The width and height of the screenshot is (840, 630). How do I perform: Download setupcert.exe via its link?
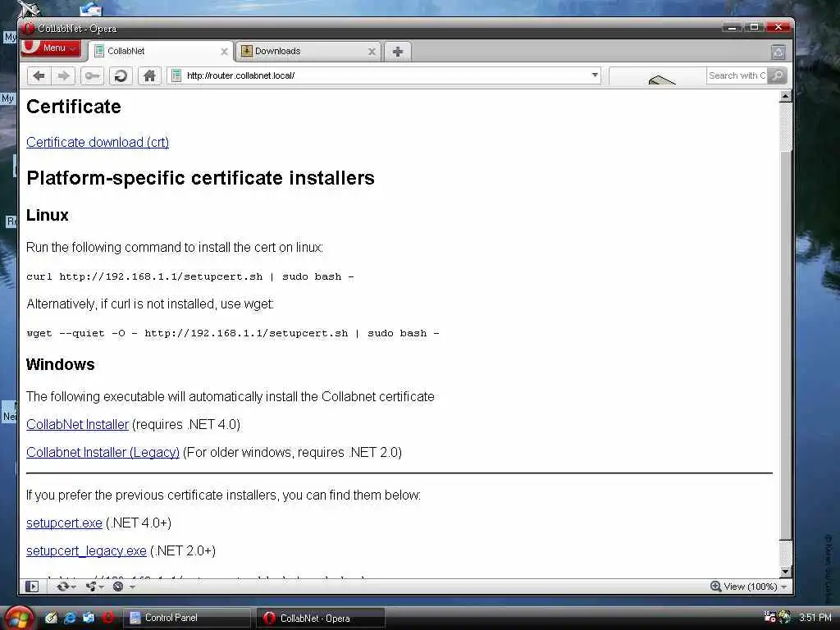pos(64,523)
